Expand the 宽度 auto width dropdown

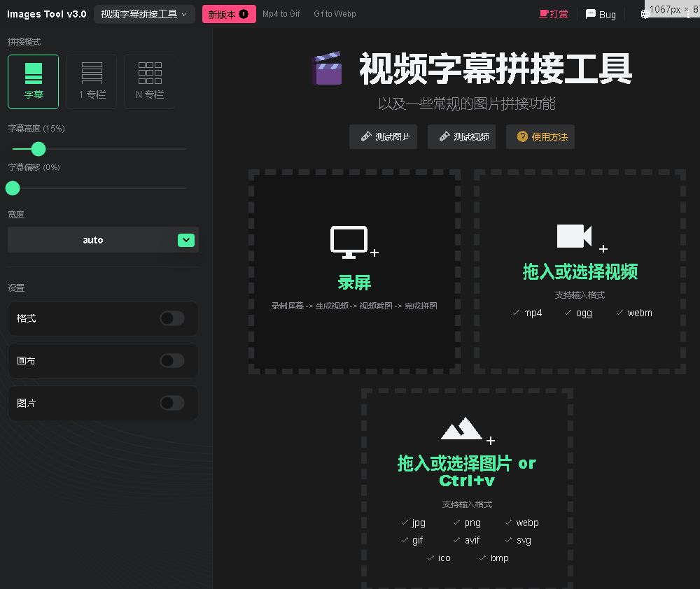93,240
